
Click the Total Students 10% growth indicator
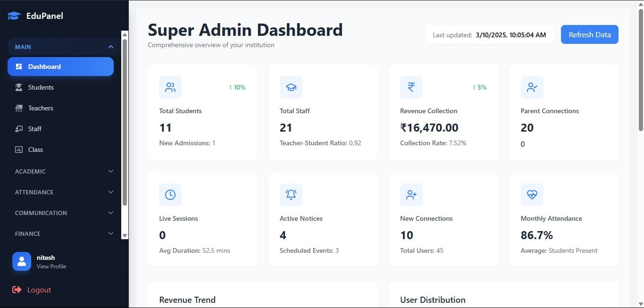[237, 87]
